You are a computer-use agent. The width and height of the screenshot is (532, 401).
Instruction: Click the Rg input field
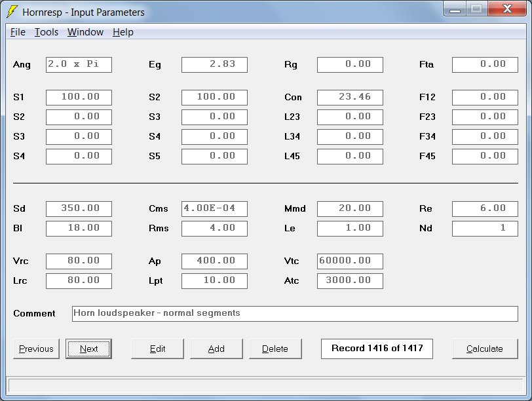pyautogui.click(x=350, y=65)
